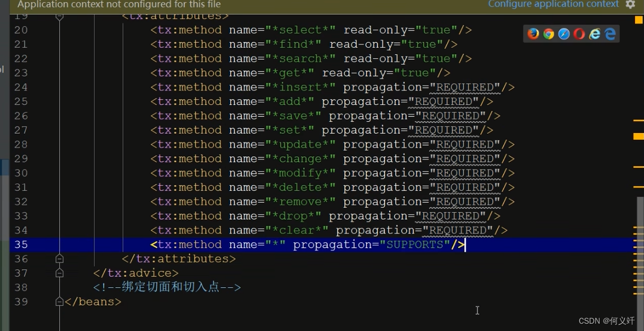Place cursor in "*search*" name value
Image resolution: width=644 pixels, height=331 pixels.
pyautogui.click(x=300, y=58)
